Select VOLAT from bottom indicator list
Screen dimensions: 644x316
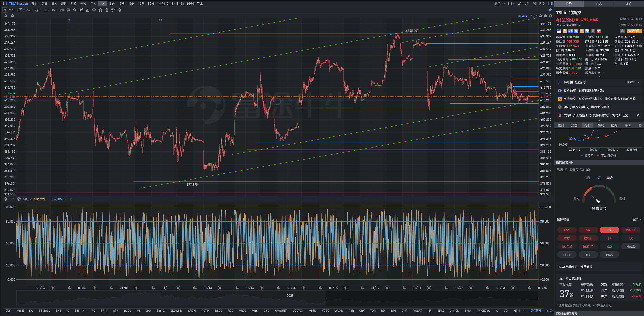(x=417, y=311)
